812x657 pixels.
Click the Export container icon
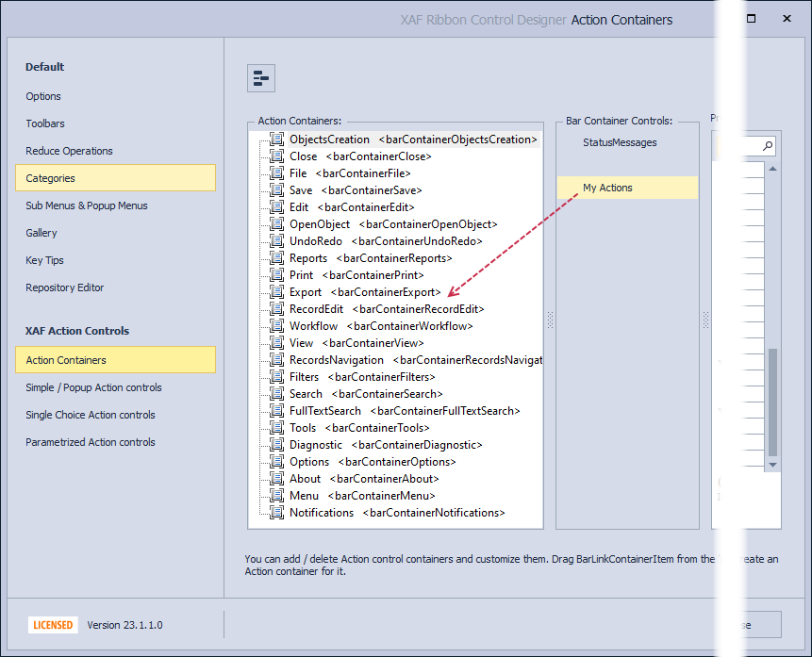tap(277, 292)
